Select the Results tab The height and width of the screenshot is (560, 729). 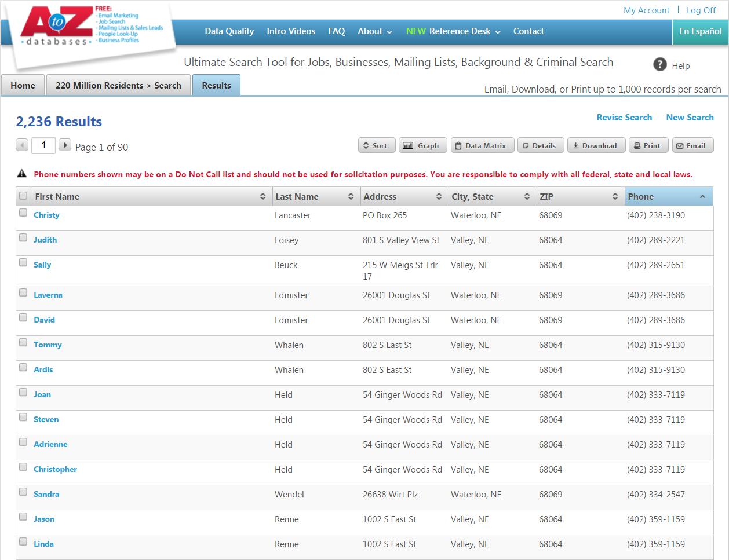coord(216,85)
